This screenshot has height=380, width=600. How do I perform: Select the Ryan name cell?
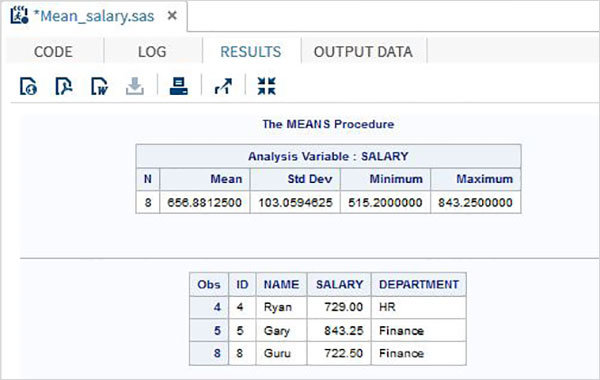281,307
